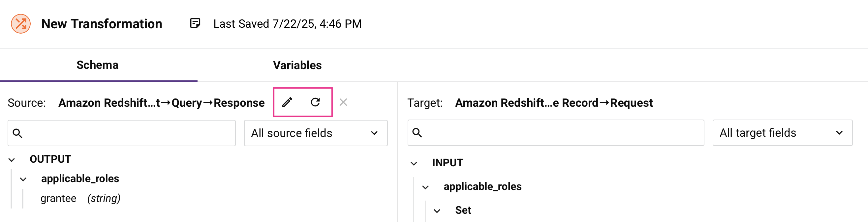Image resolution: width=868 pixels, height=222 pixels.
Task: Click the note icon beside Last Saved
Action: pos(196,23)
